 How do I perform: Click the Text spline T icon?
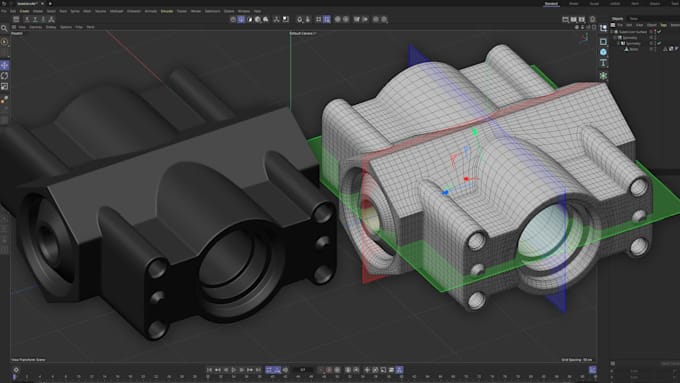coord(603,63)
